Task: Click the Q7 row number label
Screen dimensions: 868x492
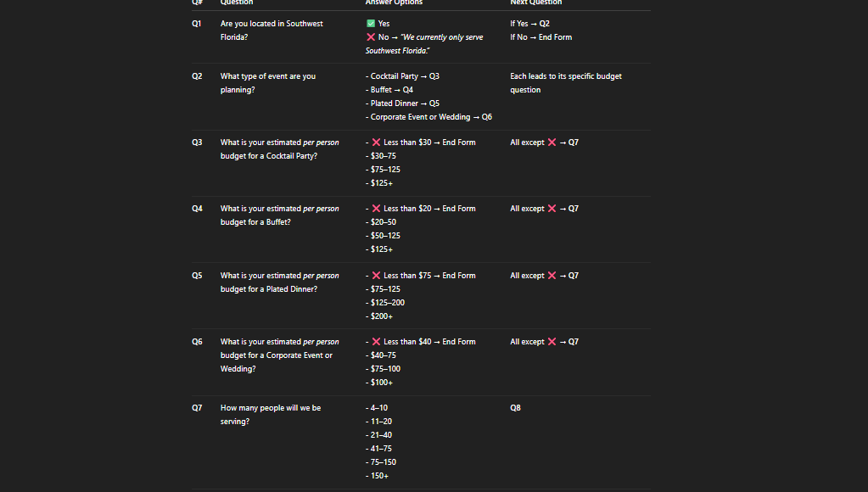Action: 197,408
